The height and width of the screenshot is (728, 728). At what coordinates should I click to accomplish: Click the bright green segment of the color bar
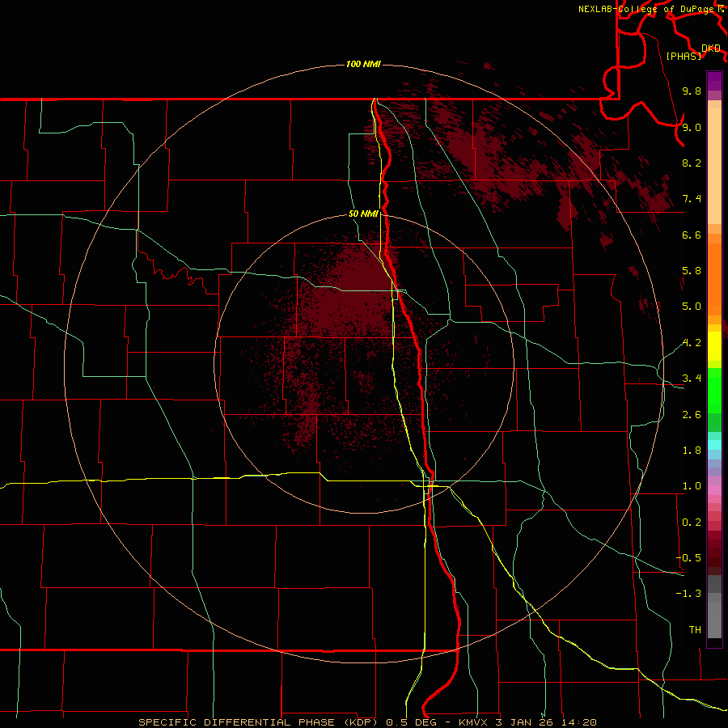click(x=714, y=390)
